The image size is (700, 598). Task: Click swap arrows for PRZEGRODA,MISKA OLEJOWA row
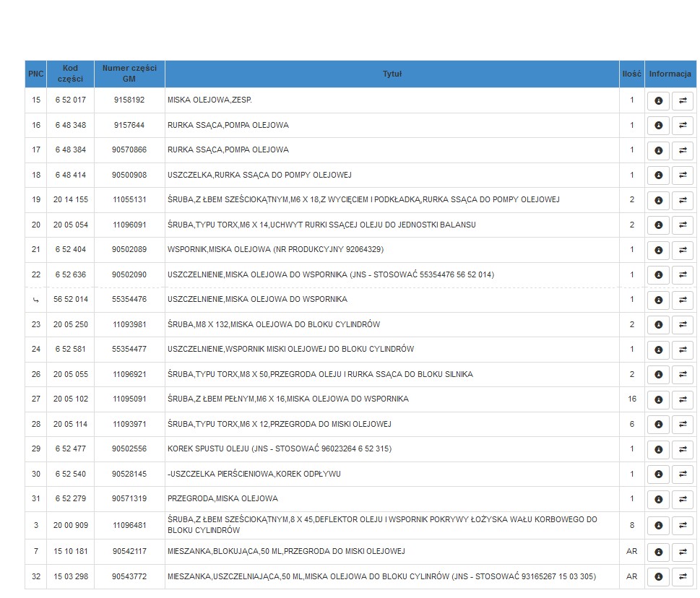[683, 499]
